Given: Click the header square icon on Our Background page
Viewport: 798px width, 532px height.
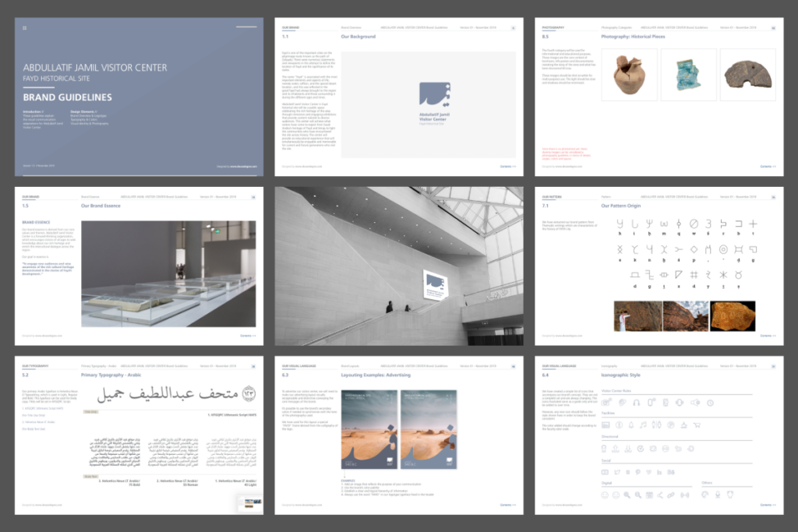Looking at the screenshot, I should pyautogui.click(x=513, y=28).
